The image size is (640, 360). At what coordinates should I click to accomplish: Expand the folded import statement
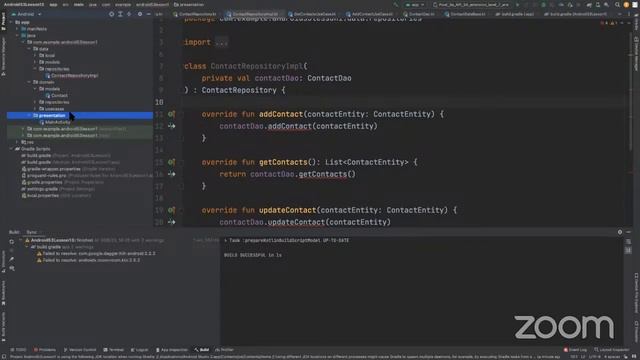(x=221, y=42)
